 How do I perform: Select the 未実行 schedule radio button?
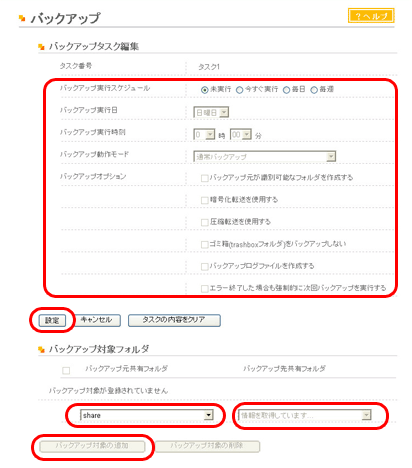coord(204,90)
